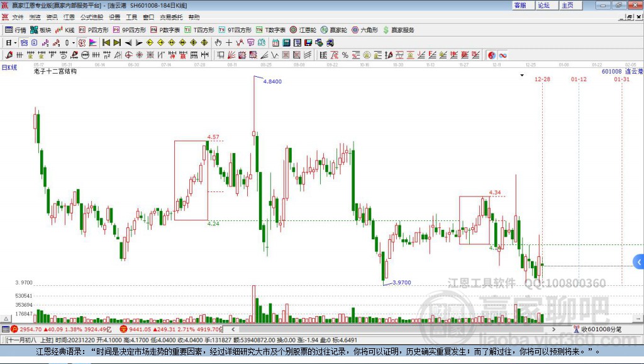Click the black right-arrow scroll icon
Viewport: 644px width, 364px height.
tap(139, 43)
